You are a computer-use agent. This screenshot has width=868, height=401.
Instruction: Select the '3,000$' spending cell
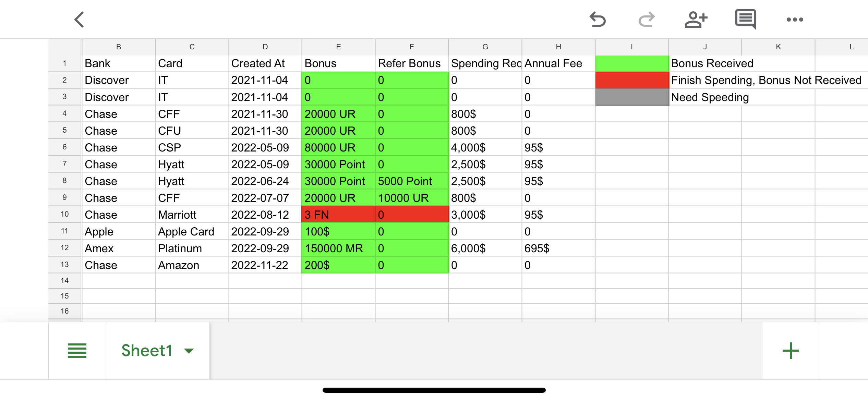pyautogui.click(x=485, y=215)
